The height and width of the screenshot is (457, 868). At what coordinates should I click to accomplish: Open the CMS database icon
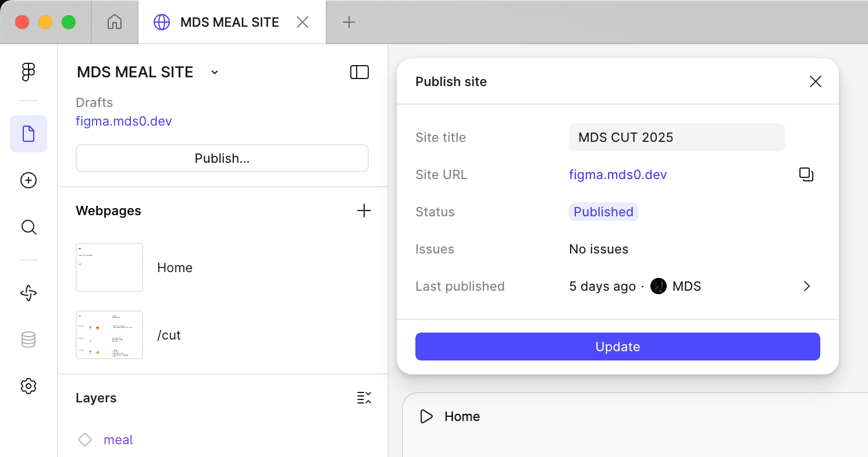pyautogui.click(x=29, y=340)
